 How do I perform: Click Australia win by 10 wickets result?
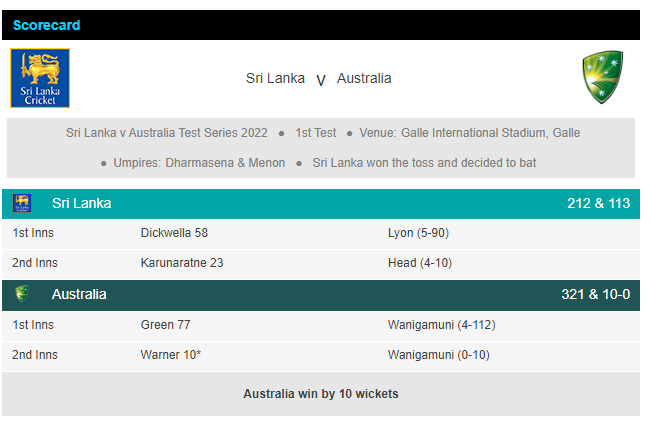pyautogui.click(x=320, y=394)
